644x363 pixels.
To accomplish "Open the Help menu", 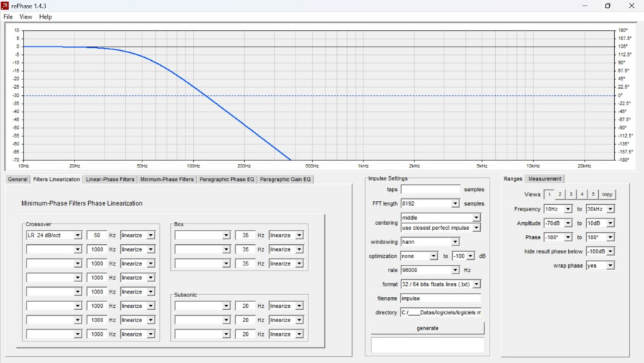I will click(x=45, y=17).
